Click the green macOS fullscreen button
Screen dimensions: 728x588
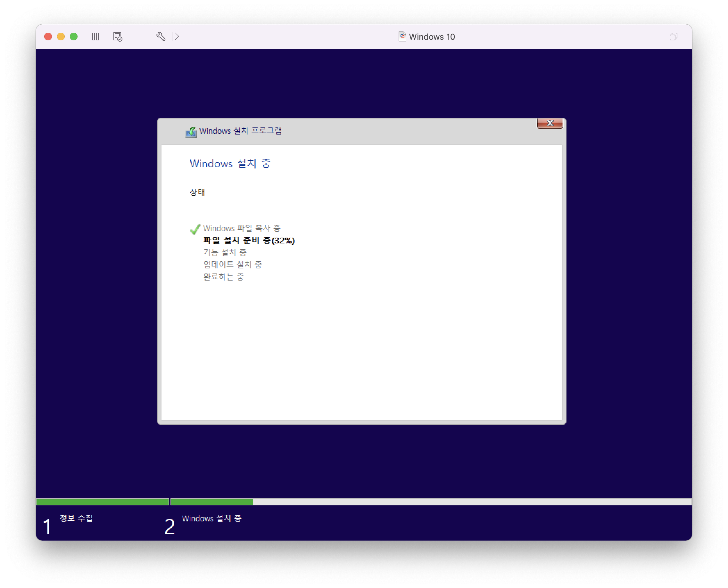(74, 37)
